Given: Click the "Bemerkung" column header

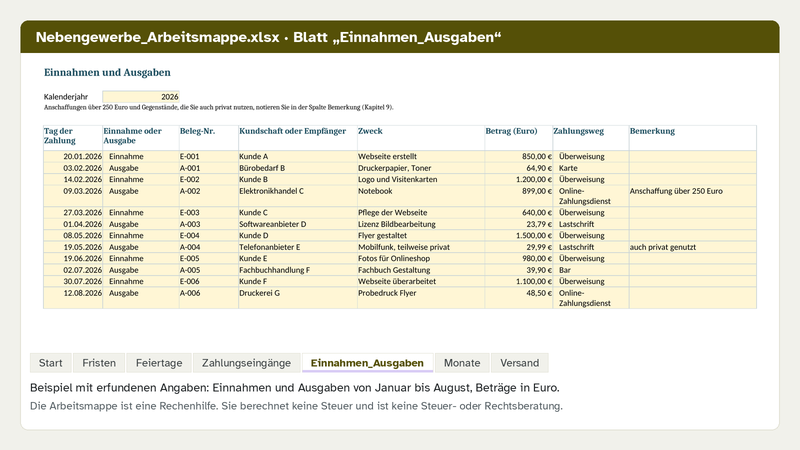Looking at the screenshot, I should (x=693, y=138).
